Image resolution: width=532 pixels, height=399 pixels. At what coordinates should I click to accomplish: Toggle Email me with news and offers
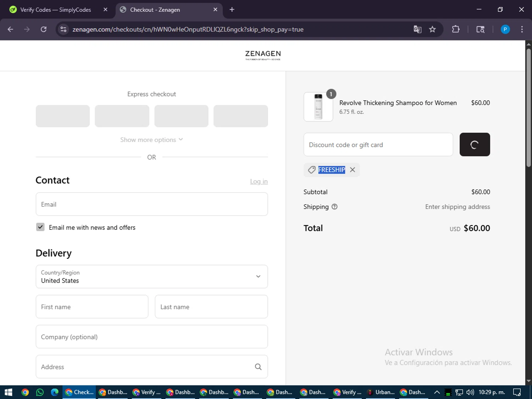40,227
